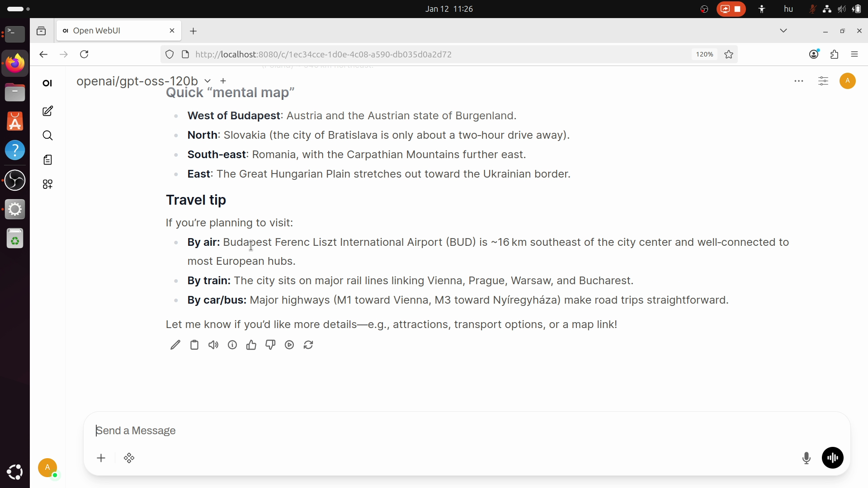Give the response a thumbs down

tap(270, 345)
